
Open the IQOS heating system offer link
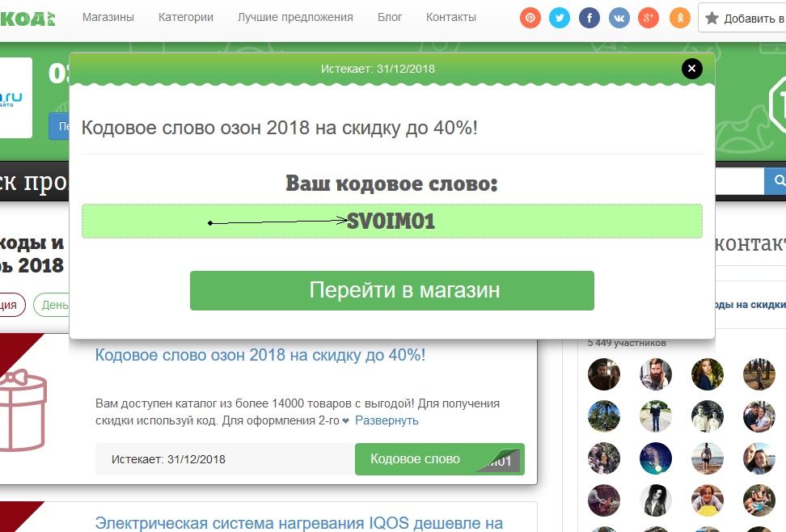pyautogui.click(x=298, y=523)
